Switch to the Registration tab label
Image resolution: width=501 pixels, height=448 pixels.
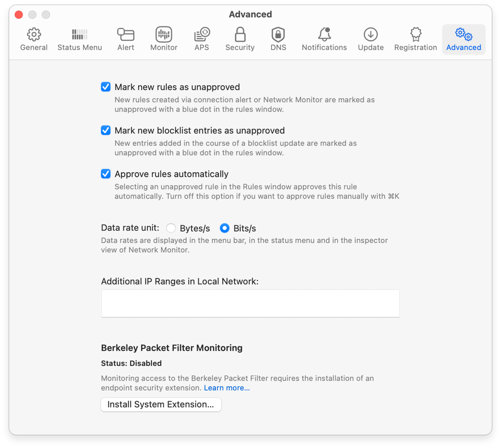click(x=416, y=47)
